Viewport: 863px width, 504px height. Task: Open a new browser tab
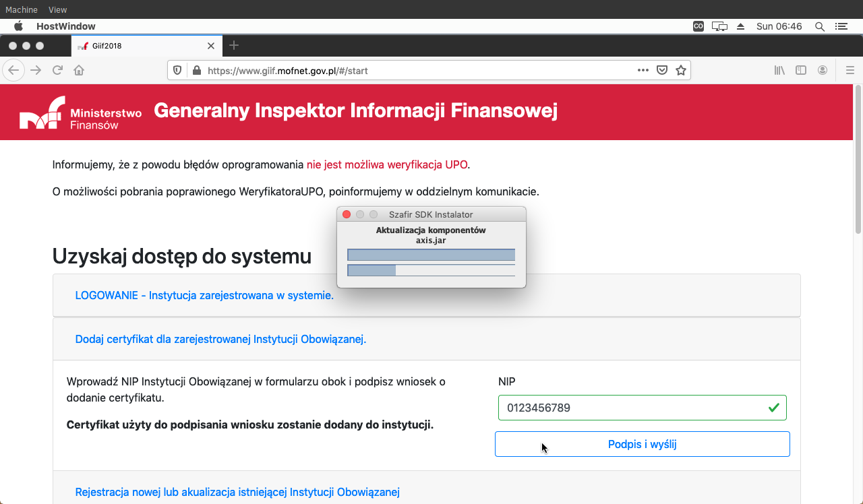click(x=234, y=46)
